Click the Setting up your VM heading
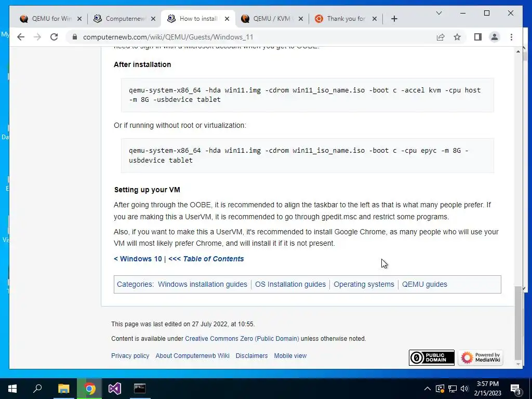Image resolution: width=532 pixels, height=399 pixels. (x=147, y=190)
